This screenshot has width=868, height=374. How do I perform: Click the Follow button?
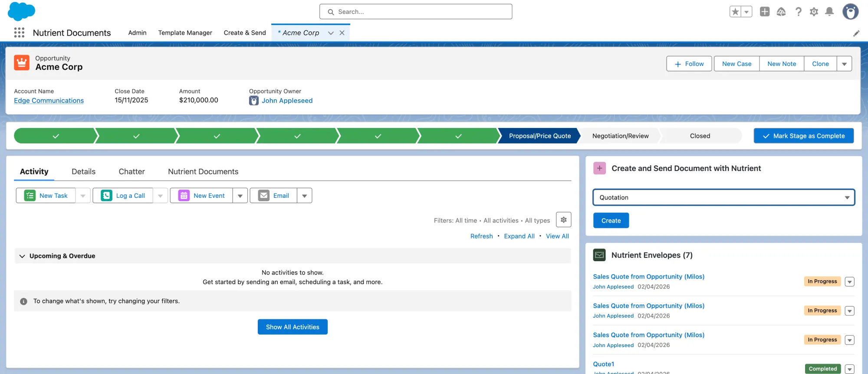coord(689,64)
